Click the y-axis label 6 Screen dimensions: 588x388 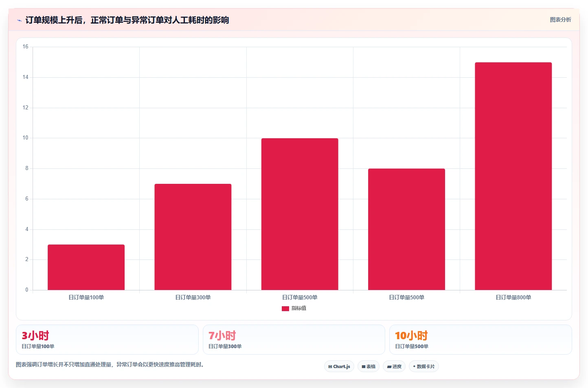tap(27, 199)
